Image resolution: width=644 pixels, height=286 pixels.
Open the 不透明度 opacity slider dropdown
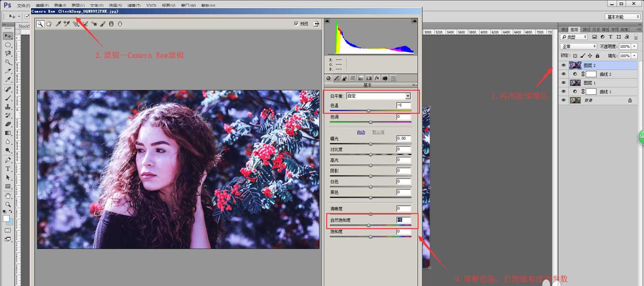pos(635,46)
